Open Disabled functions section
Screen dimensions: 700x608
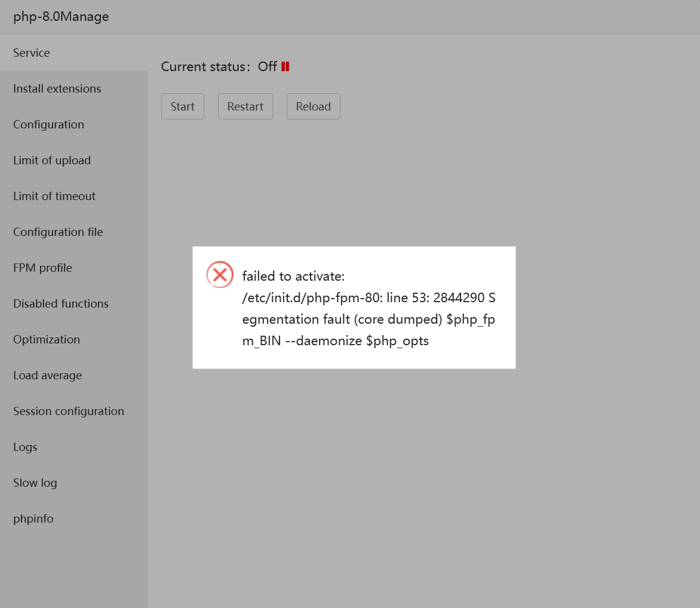61,303
